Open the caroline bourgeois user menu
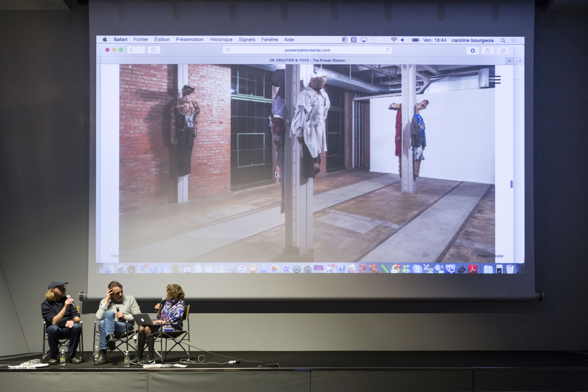The image size is (588, 392). pos(472,40)
